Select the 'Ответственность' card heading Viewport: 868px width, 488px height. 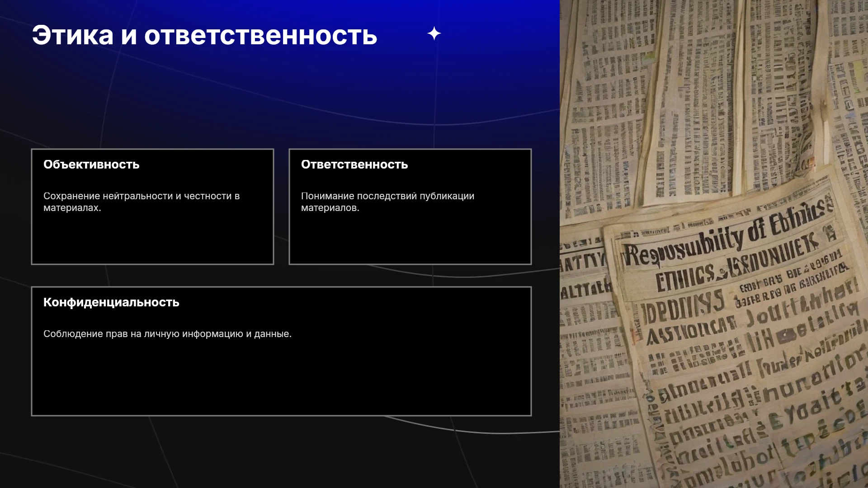coord(354,164)
